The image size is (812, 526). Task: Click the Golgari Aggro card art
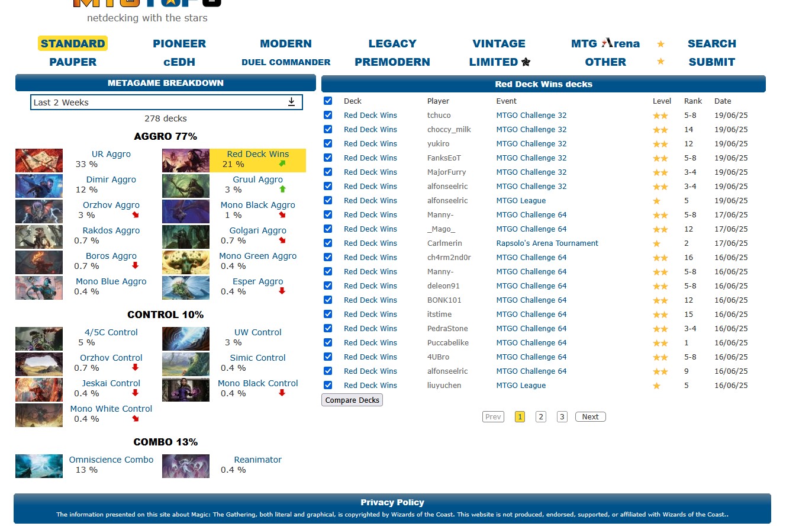[186, 237]
